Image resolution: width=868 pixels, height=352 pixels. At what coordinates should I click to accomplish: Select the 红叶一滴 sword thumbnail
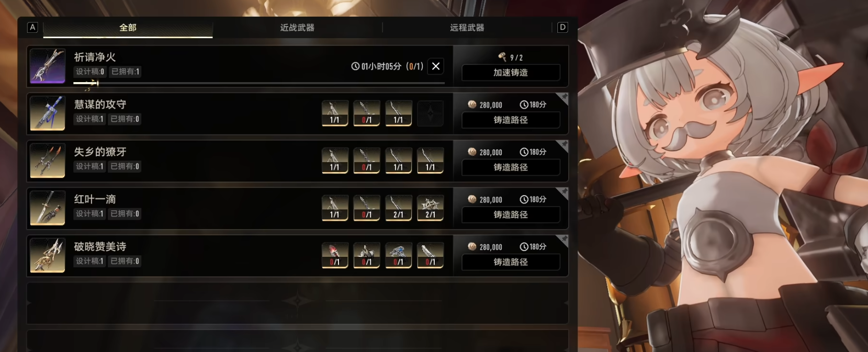[x=48, y=208]
